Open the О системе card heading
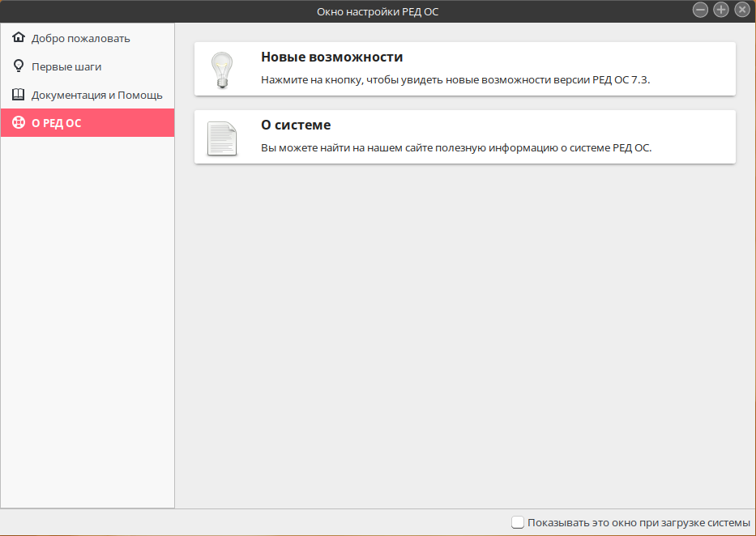This screenshot has height=536, width=756. click(x=296, y=125)
